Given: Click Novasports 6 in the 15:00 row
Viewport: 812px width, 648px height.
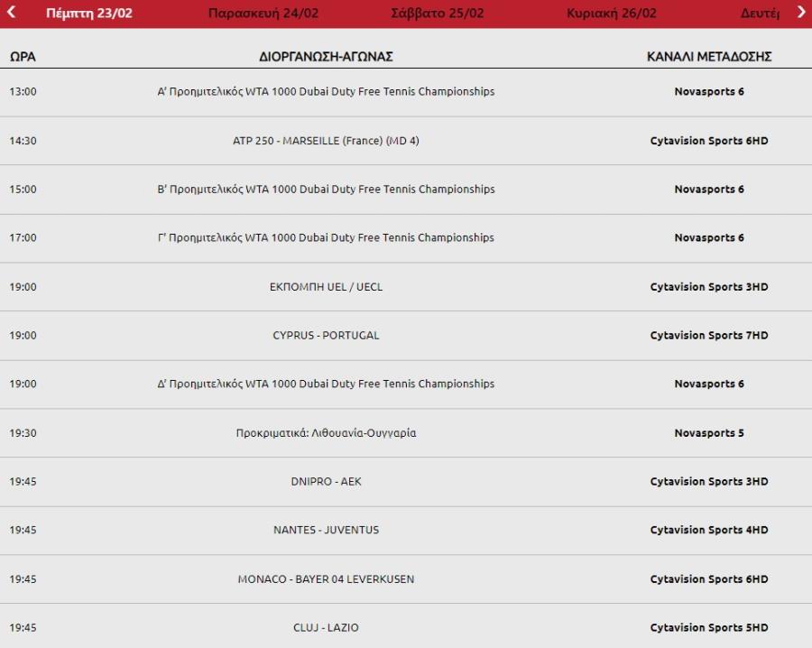Looking at the screenshot, I should pyautogui.click(x=709, y=190).
